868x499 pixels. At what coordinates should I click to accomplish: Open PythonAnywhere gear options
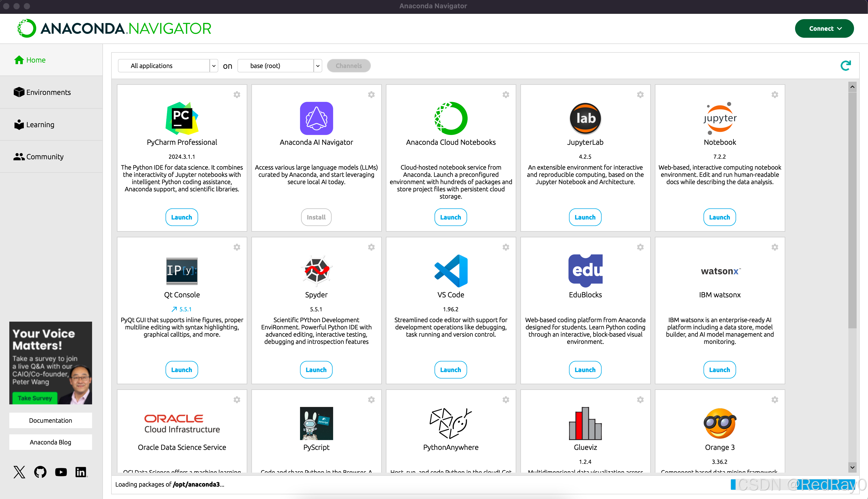tap(506, 400)
